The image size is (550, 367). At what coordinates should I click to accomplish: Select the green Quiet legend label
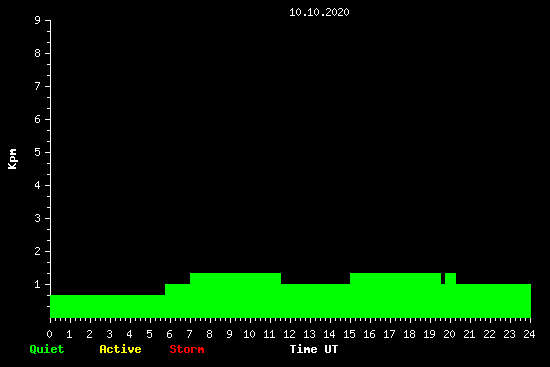pyautogui.click(x=47, y=349)
